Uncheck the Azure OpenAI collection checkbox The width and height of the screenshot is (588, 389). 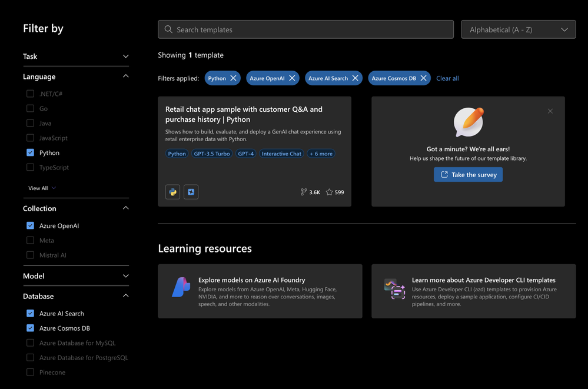(x=31, y=225)
